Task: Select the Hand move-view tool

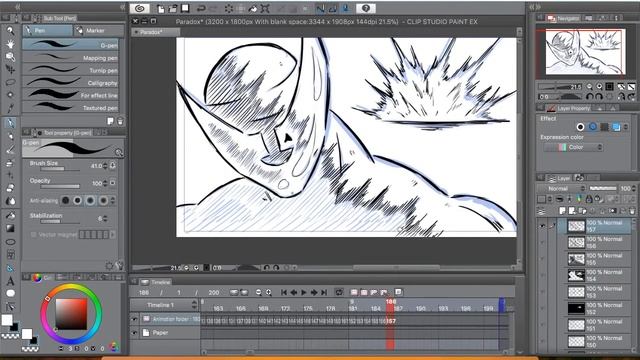Action: 10,44
